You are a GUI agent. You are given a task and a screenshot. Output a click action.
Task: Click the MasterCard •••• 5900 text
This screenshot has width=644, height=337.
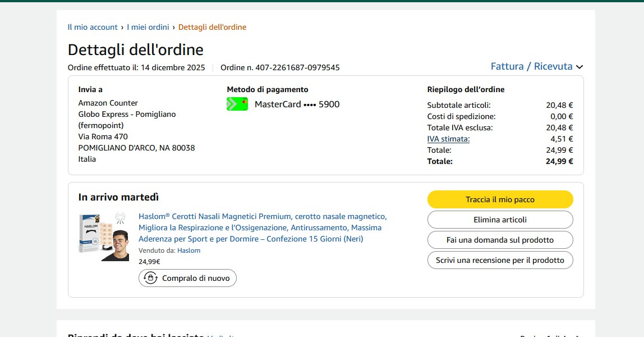click(x=297, y=104)
